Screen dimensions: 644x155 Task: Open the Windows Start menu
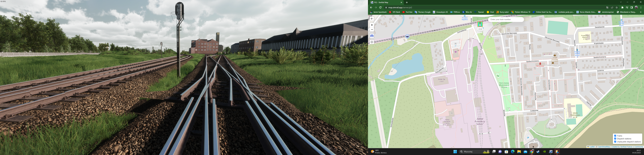455,151
